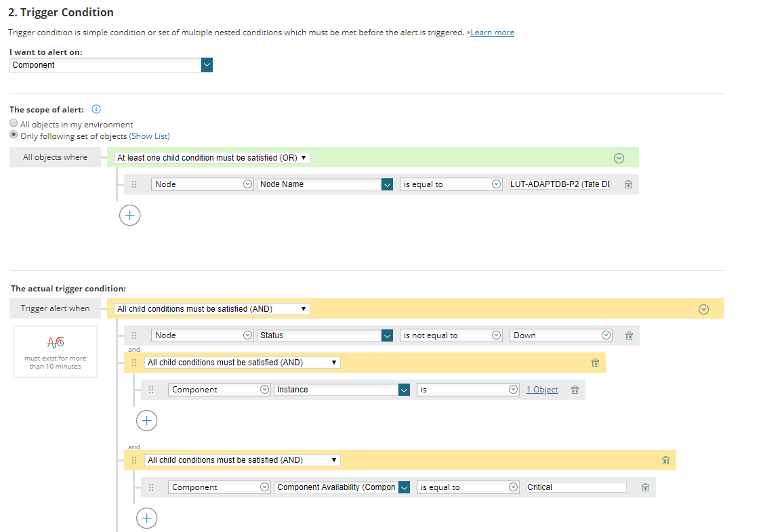Grab the drag handle of Node Status row
Image resolution: width=763 pixels, height=532 pixels.
(134, 335)
